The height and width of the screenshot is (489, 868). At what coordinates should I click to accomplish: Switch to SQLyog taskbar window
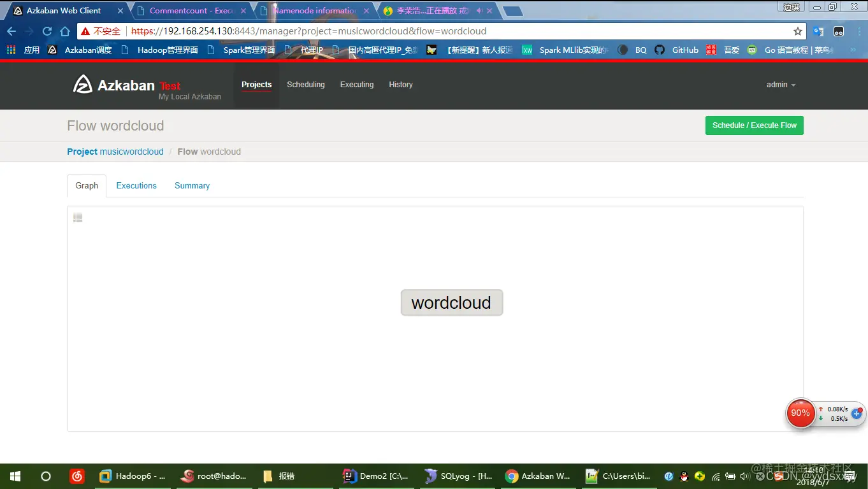[459, 476]
